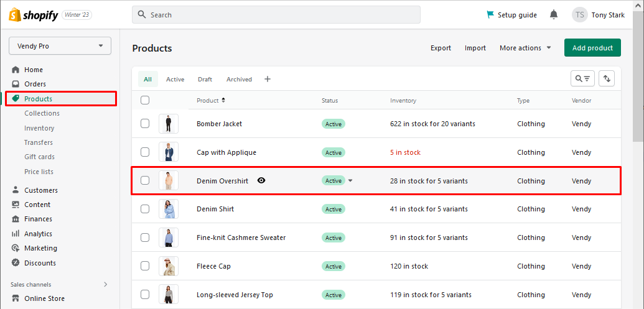Viewport: 644px width, 309px height.
Task: Click the Export button
Action: (441, 48)
